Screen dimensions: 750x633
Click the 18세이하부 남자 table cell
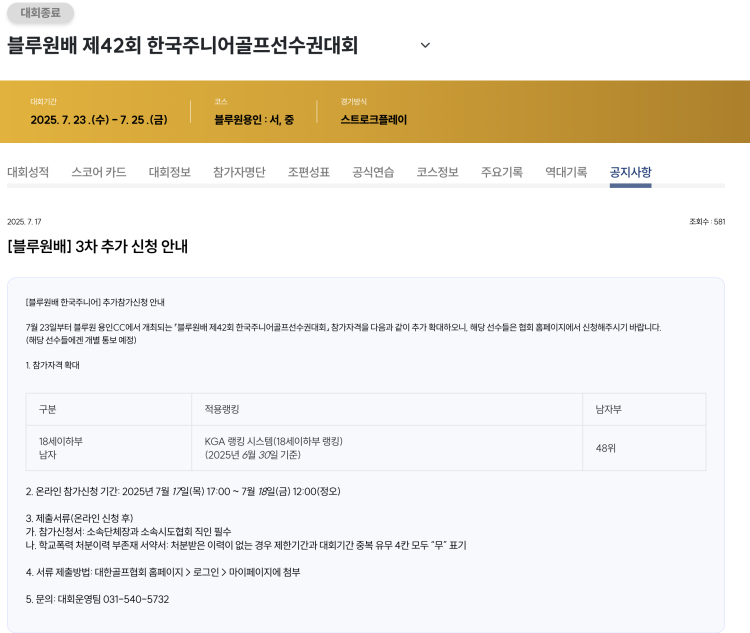point(109,448)
